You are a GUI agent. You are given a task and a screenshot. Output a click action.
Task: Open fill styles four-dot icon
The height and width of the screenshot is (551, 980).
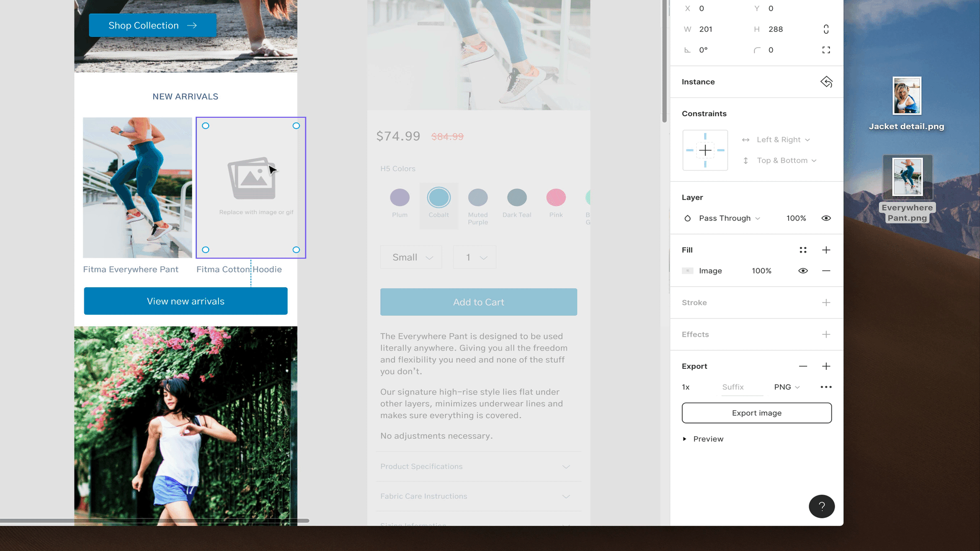[803, 250]
